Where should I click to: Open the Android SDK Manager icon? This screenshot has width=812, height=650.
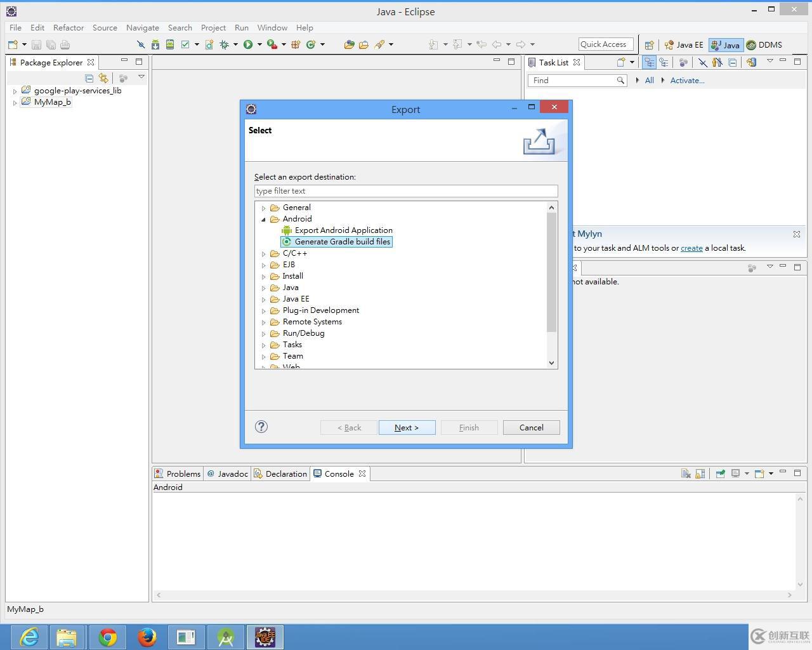(155, 44)
